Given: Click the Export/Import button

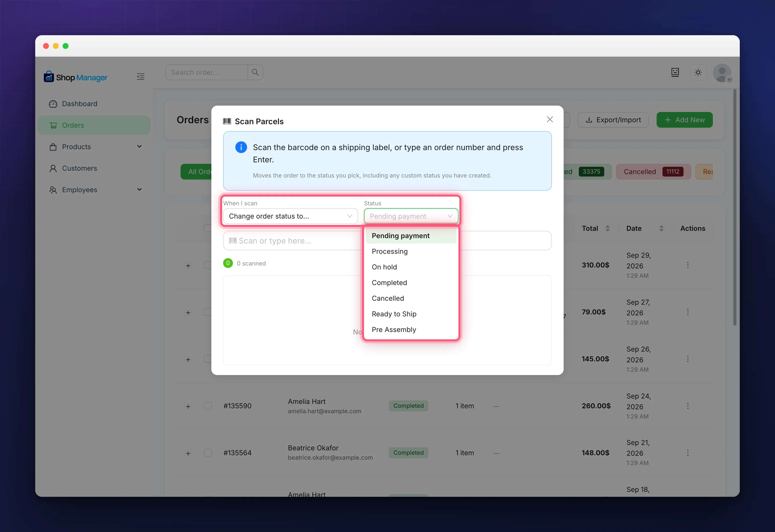Looking at the screenshot, I should 613,120.
